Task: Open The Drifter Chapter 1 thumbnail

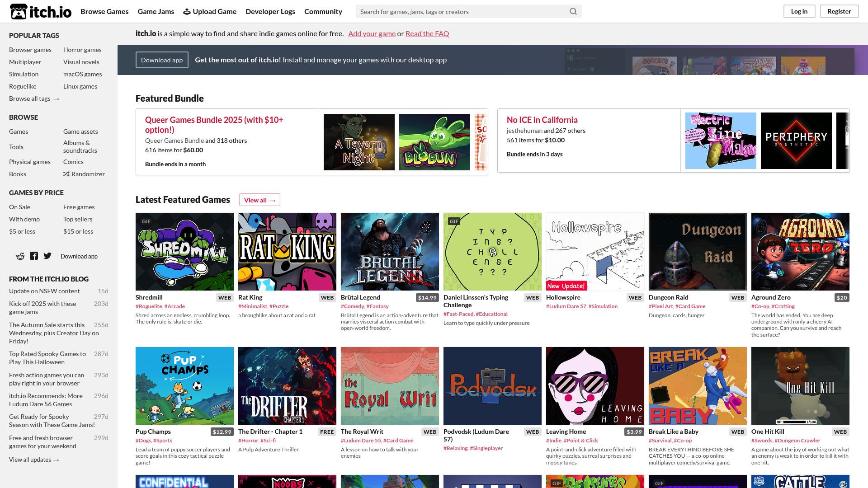Action: coord(287,386)
